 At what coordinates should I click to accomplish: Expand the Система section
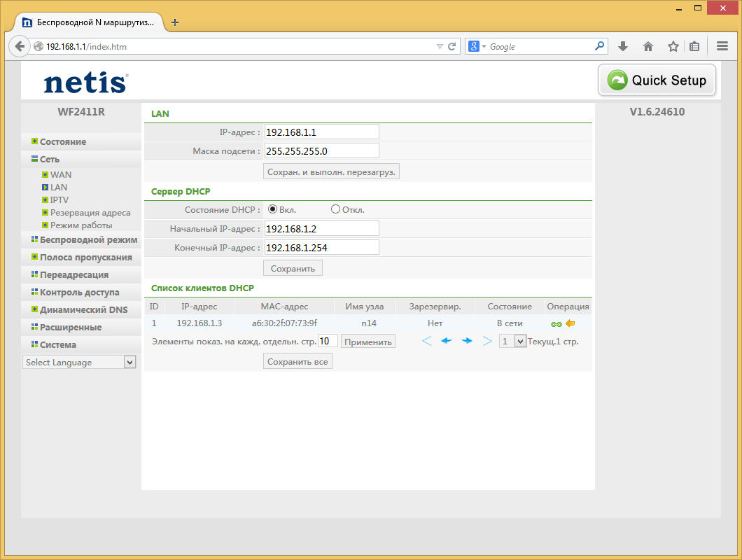(57, 344)
